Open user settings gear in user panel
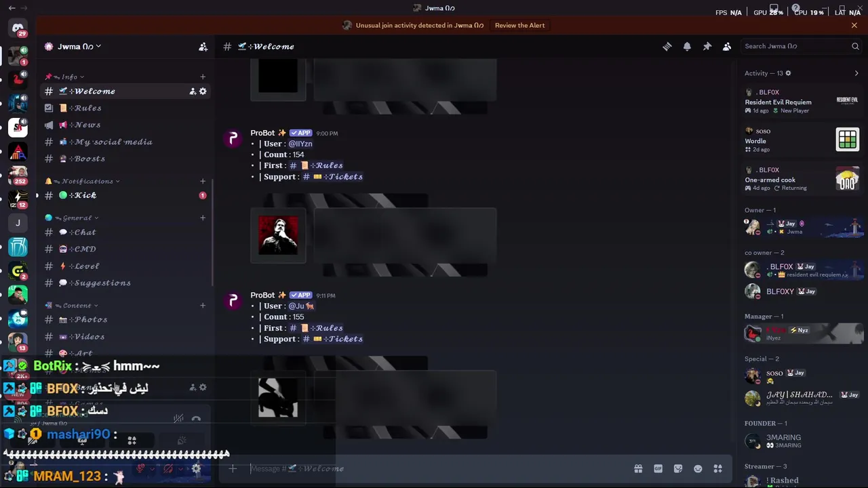The image size is (868, 488). point(196,468)
